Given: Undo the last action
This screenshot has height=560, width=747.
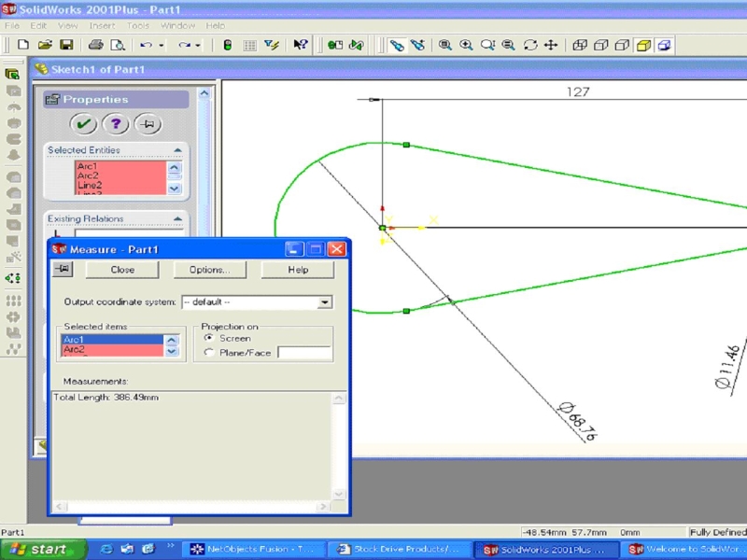Looking at the screenshot, I should pyautogui.click(x=147, y=45).
